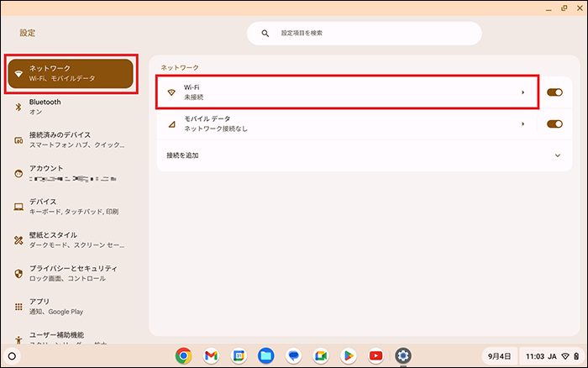The height and width of the screenshot is (368, 588).
Task: Open Google Calendar shelf icon
Action: pos(239,355)
